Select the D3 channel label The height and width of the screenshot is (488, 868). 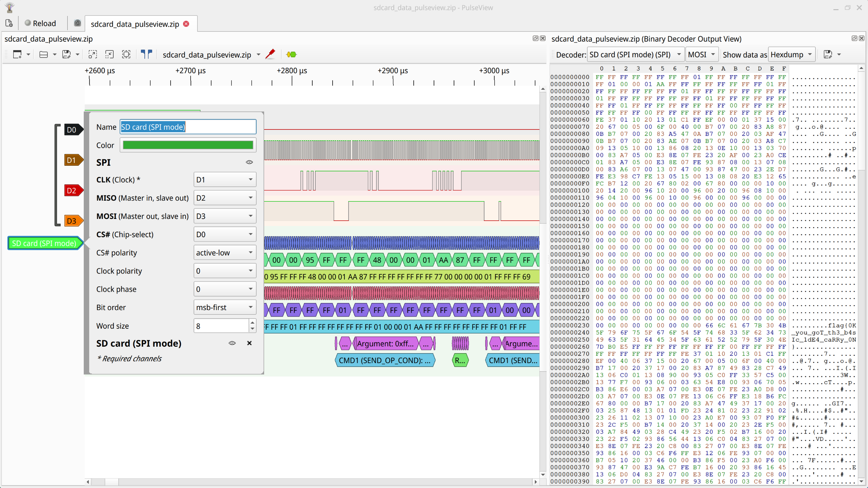click(x=74, y=221)
